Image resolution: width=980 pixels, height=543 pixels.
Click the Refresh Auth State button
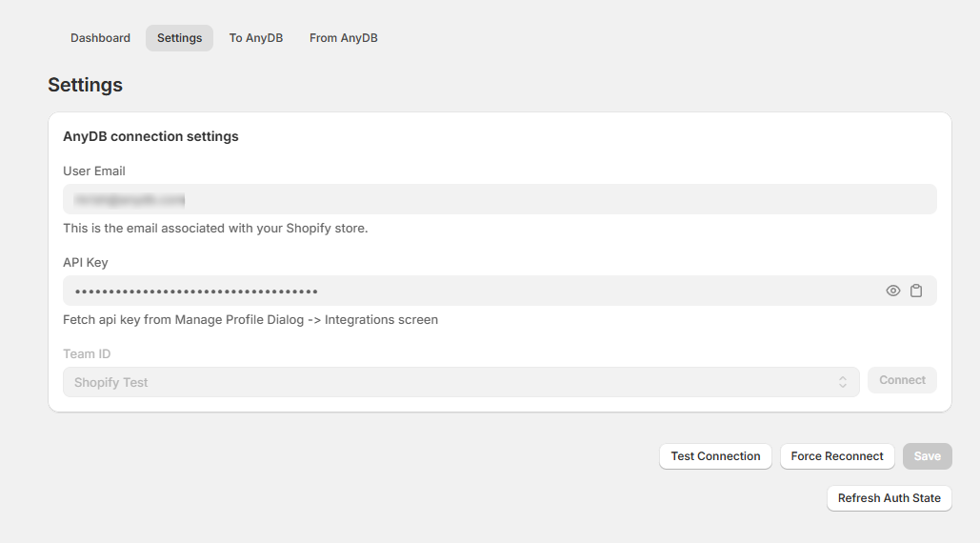[889, 498]
